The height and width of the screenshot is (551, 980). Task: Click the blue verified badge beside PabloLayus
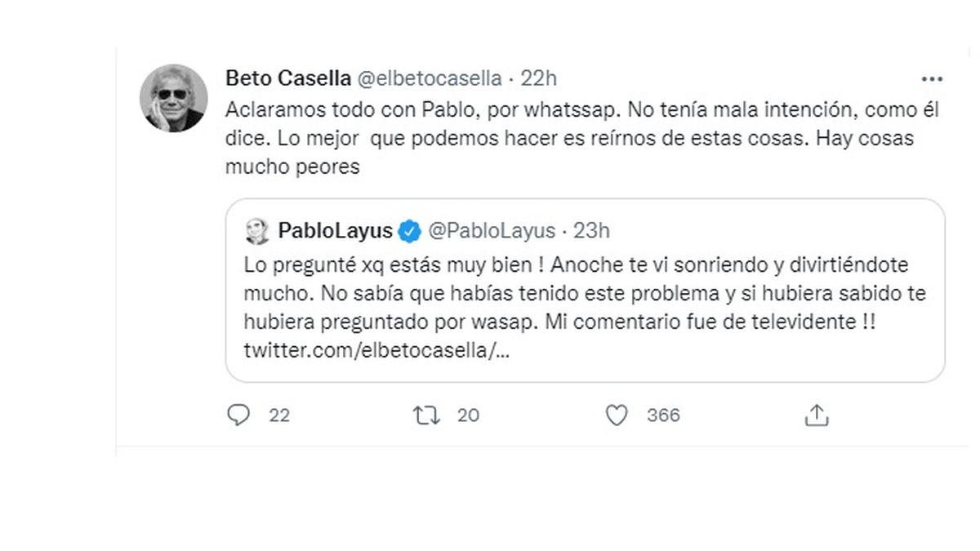[410, 232]
